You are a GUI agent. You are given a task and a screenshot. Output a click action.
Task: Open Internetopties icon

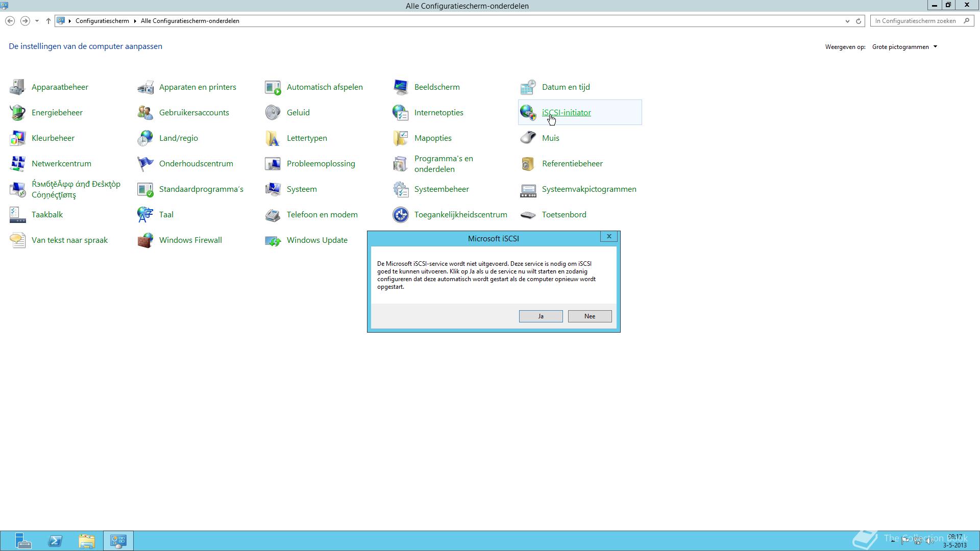click(400, 113)
